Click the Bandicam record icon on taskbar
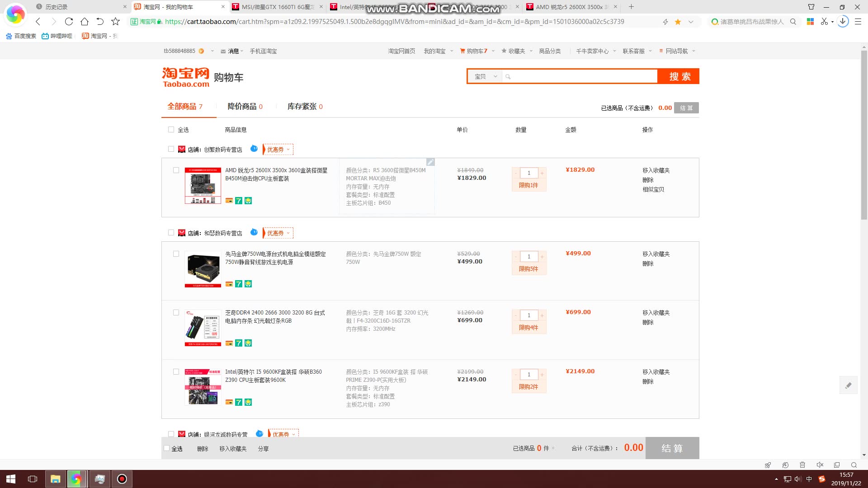 [x=122, y=479]
